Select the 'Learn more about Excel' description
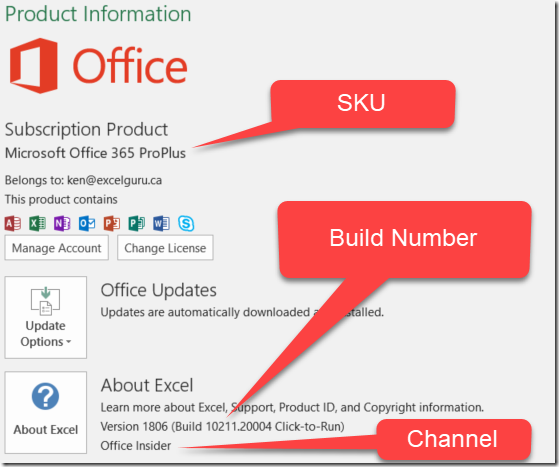Viewport: 559px width, 467px height. (292, 407)
